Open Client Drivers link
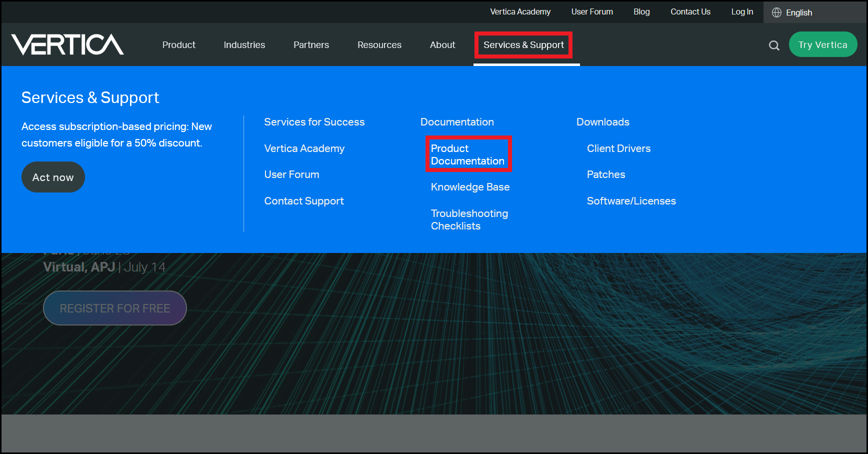 [x=619, y=148]
